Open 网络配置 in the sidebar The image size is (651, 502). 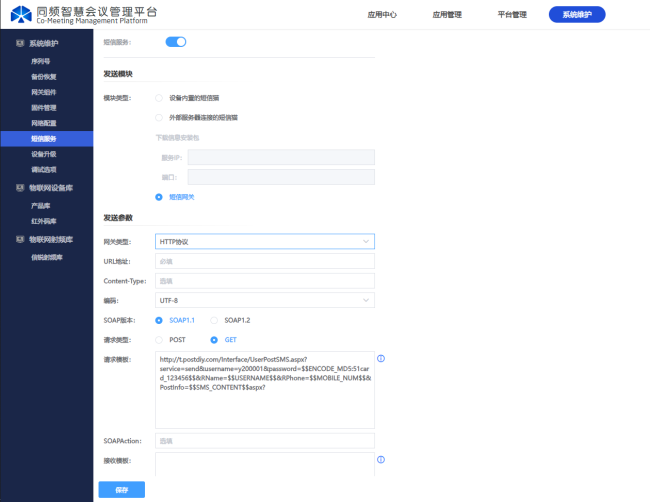click(44, 123)
